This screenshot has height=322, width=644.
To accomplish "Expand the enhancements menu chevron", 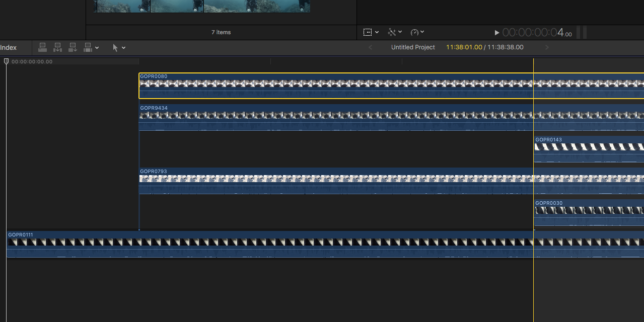I will coord(400,32).
